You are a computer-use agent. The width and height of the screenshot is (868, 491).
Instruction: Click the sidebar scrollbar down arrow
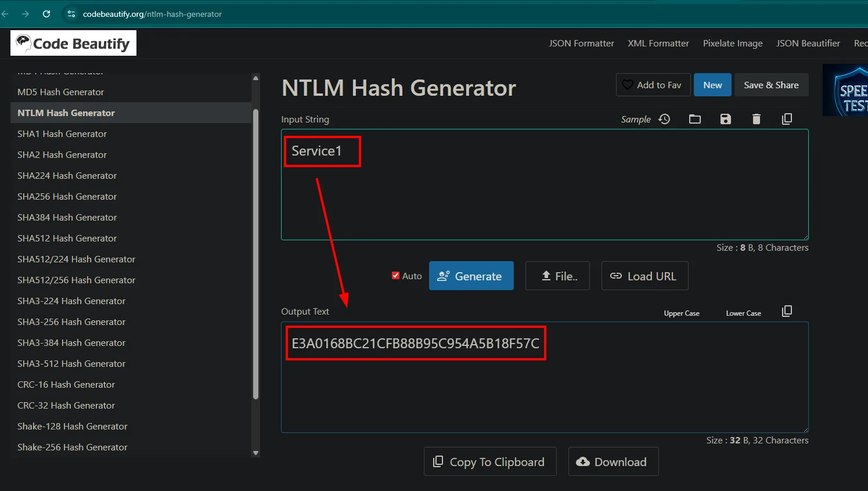point(255,453)
